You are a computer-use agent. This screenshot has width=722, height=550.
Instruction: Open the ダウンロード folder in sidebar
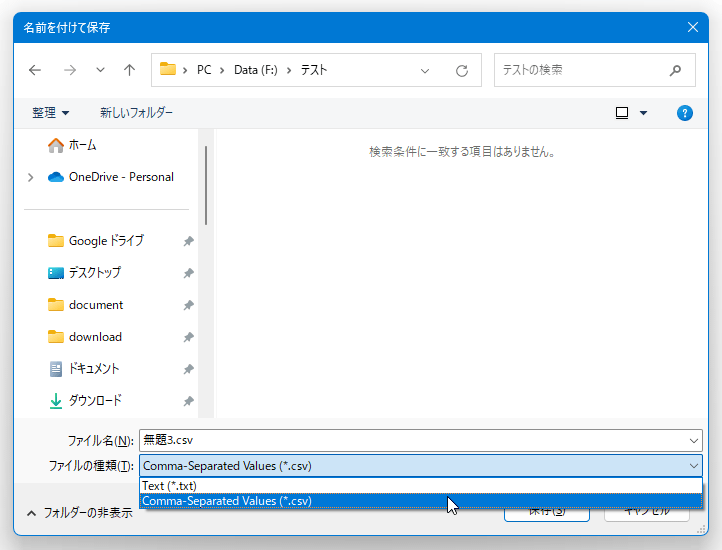click(x=95, y=401)
